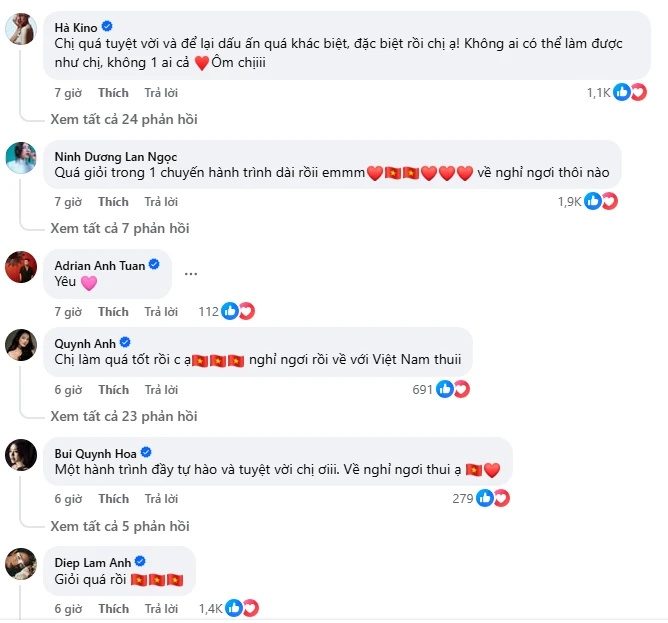
Task: Click Trả lời under Adrian Anh Tuan's comment
Action: [x=160, y=311]
